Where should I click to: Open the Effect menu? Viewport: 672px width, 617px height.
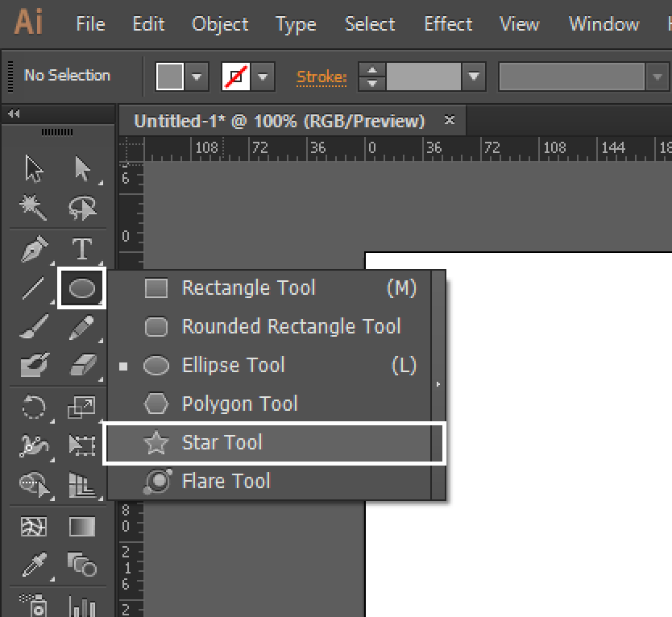(448, 24)
